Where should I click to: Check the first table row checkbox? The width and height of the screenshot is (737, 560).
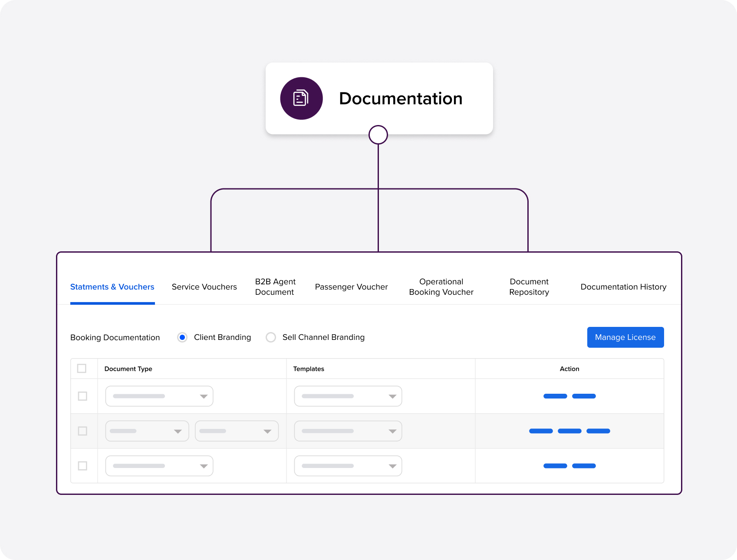coord(82,396)
